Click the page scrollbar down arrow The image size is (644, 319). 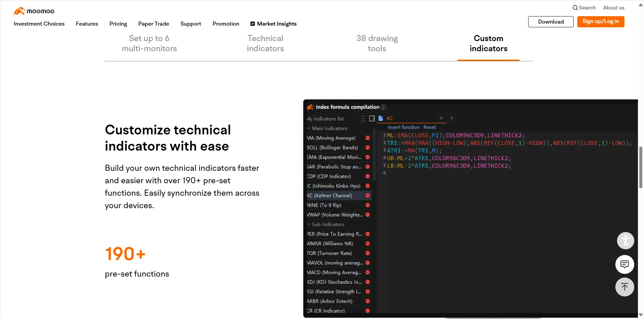[641, 315]
